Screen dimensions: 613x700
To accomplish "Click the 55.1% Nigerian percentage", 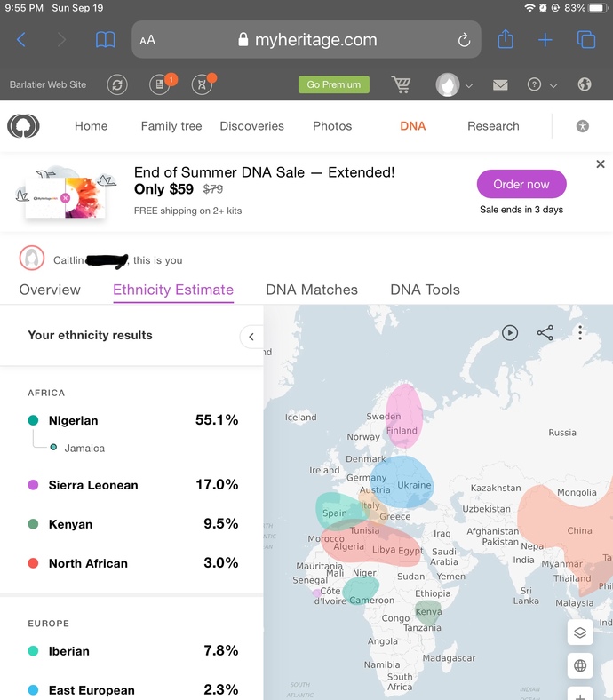I will (x=217, y=419).
